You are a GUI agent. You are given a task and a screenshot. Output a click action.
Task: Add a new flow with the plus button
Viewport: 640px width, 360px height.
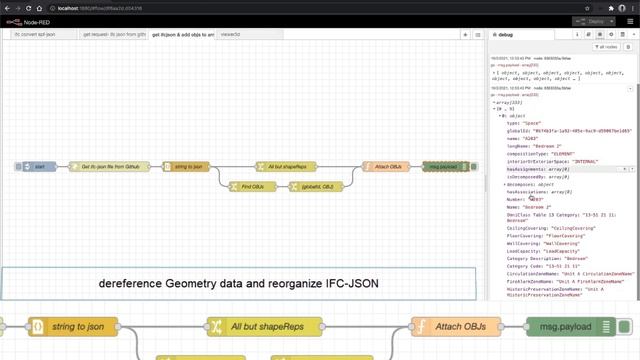click(x=465, y=35)
